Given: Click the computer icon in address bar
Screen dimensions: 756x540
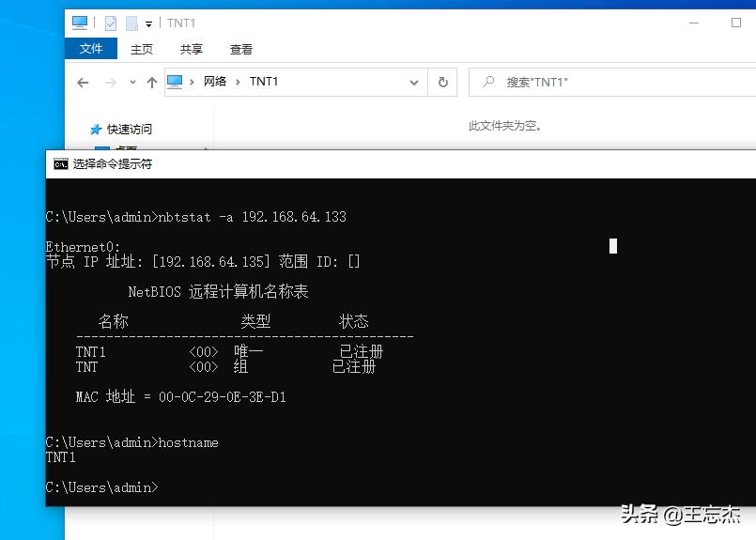Looking at the screenshot, I should click(175, 82).
